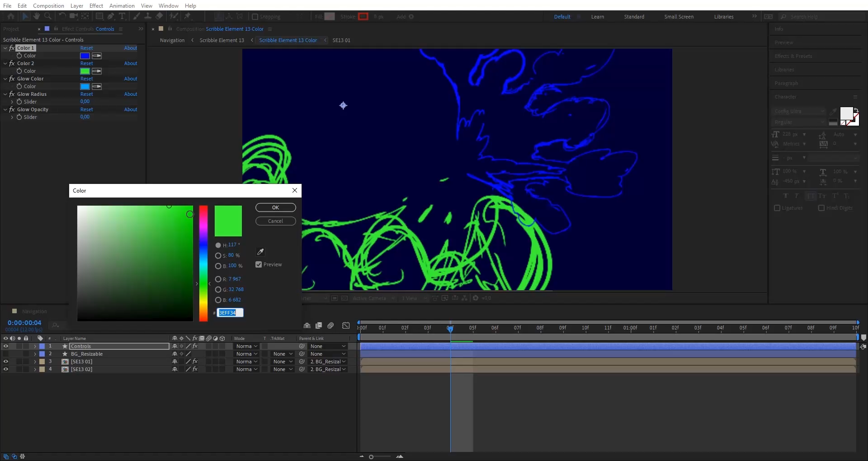868x461 pixels.
Task: Click the eyedropper in Color dialog
Action: click(260, 252)
